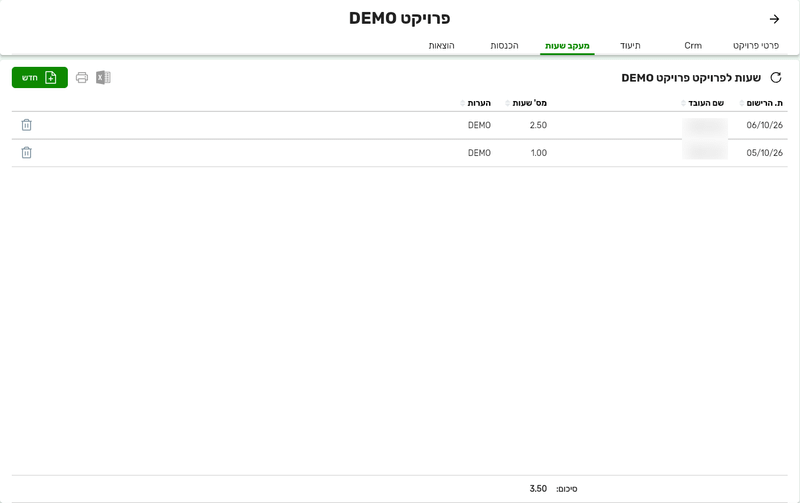Viewport: 800px width, 503px height.
Task: Click the back arrow icon at top
Action: [x=774, y=19]
